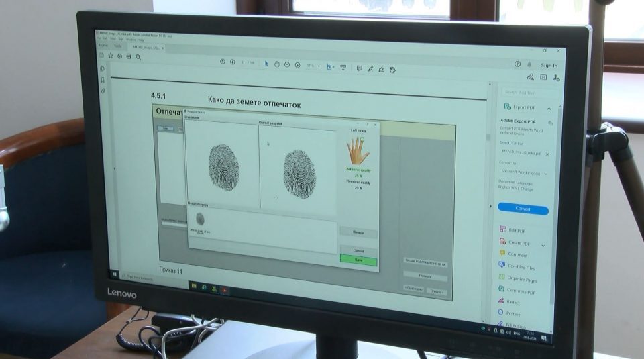
Task: Open the zoom percentage dropdown
Action: (313, 66)
